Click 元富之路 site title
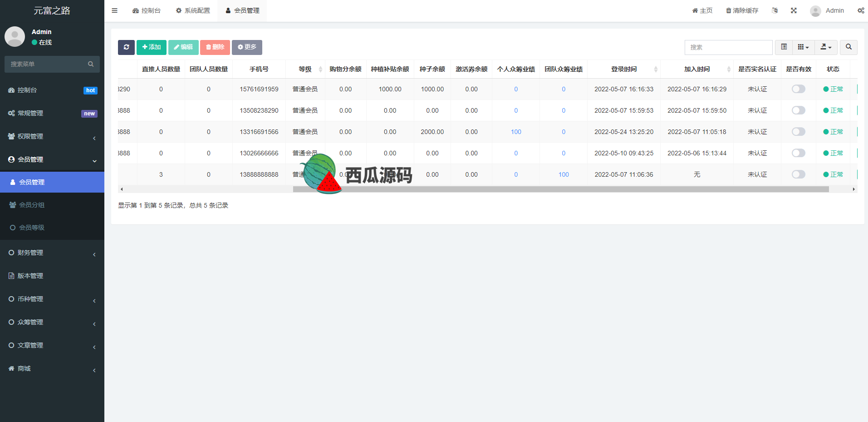 point(52,10)
